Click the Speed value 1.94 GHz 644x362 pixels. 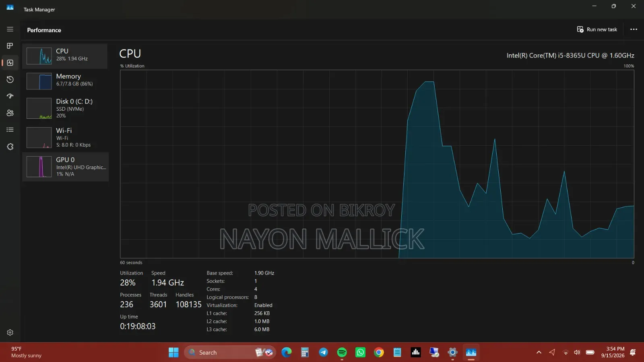point(167,283)
